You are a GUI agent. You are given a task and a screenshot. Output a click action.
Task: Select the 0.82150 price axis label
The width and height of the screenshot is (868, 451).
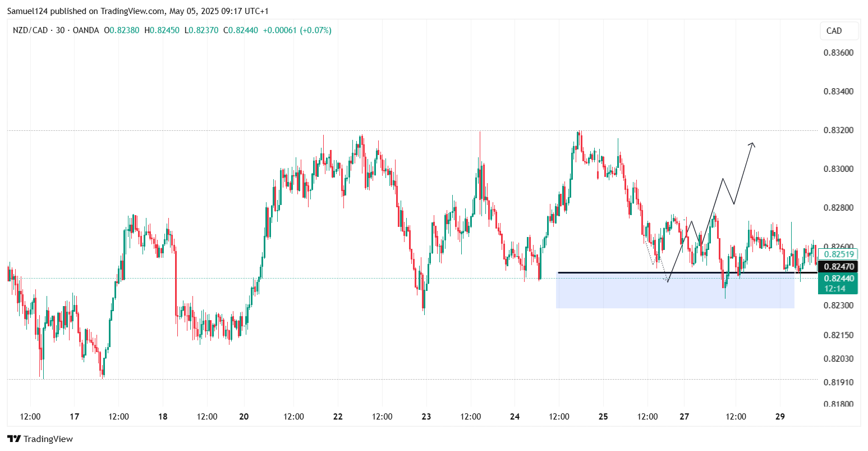click(x=838, y=335)
